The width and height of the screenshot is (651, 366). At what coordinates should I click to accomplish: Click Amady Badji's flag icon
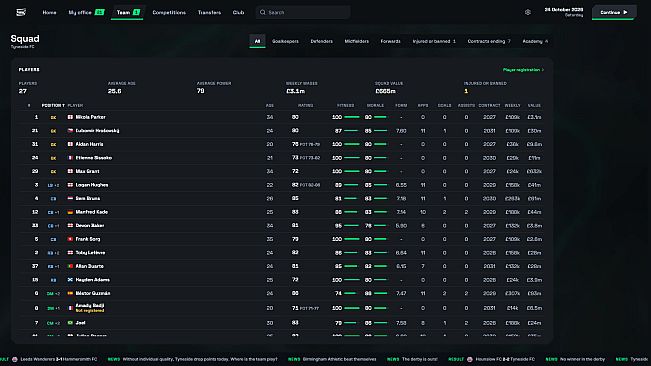point(70,308)
